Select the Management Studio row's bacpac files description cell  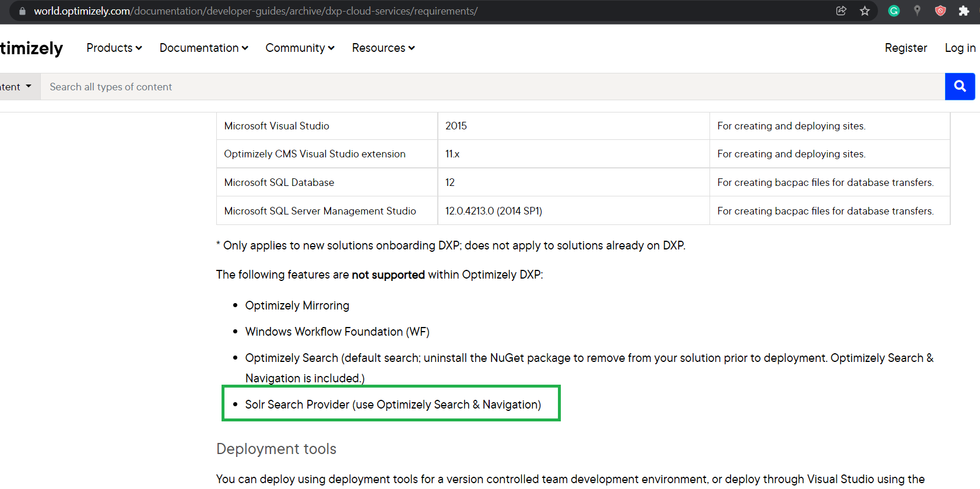pyautogui.click(x=830, y=211)
